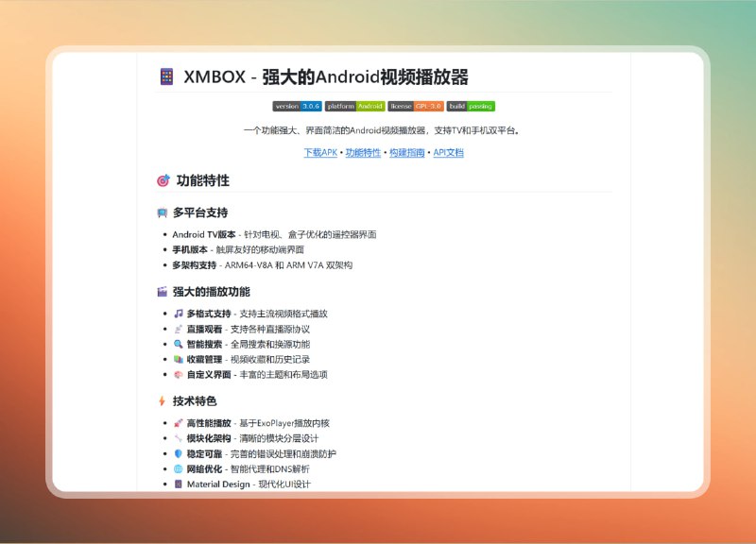Click the rocket icon next to 高性能播放
This screenshot has width=756, height=544.
click(x=179, y=423)
